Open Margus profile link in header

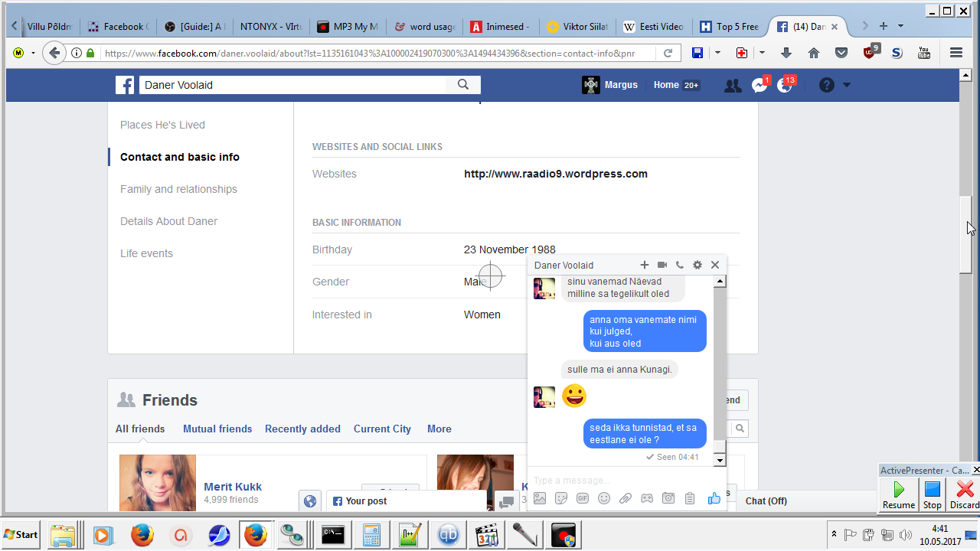tap(610, 85)
